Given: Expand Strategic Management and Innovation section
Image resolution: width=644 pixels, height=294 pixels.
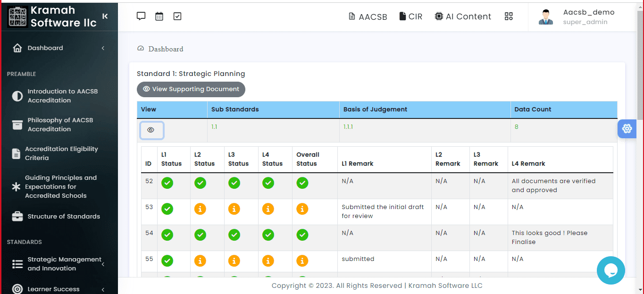Looking at the screenshot, I should click(x=59, y=264).
